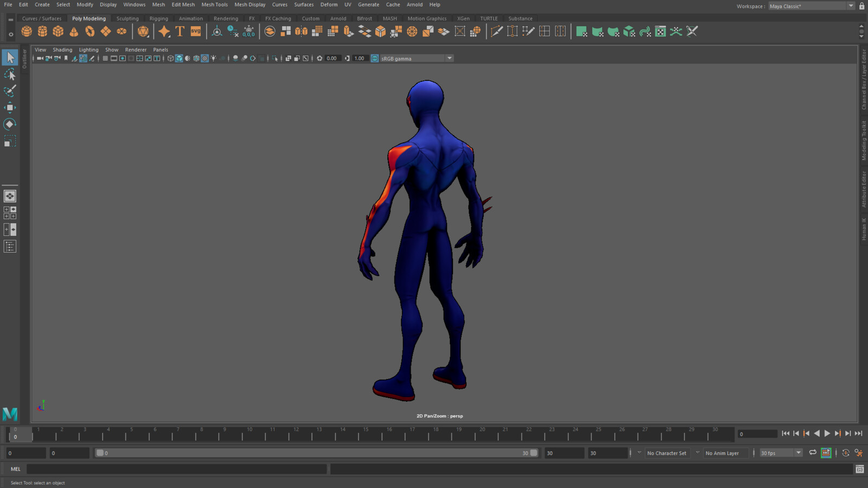Activate the Rotate tool
Image resolution: width=868 pixels, height=488 pixels.
coord(10,124)
